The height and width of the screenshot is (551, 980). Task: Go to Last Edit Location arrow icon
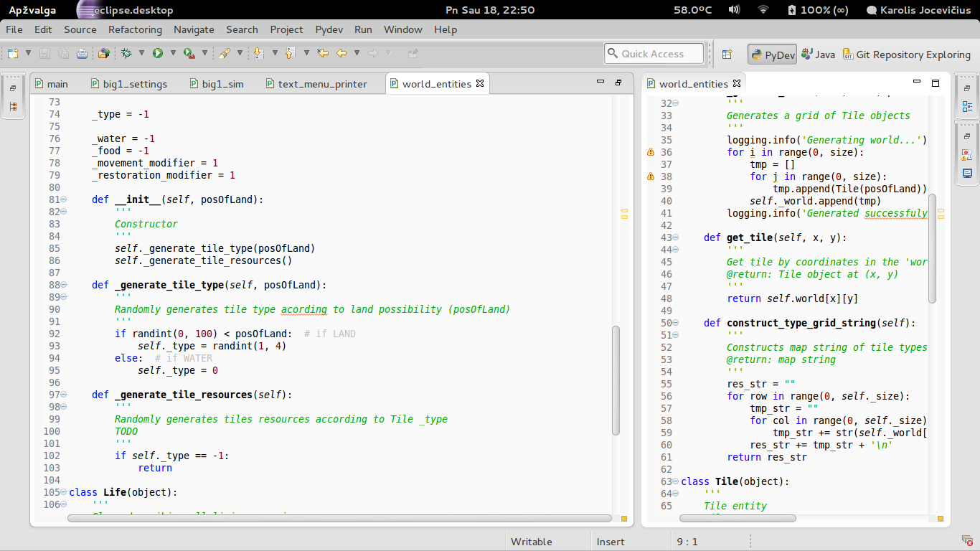pyautogui.click(x=323, y=53)
